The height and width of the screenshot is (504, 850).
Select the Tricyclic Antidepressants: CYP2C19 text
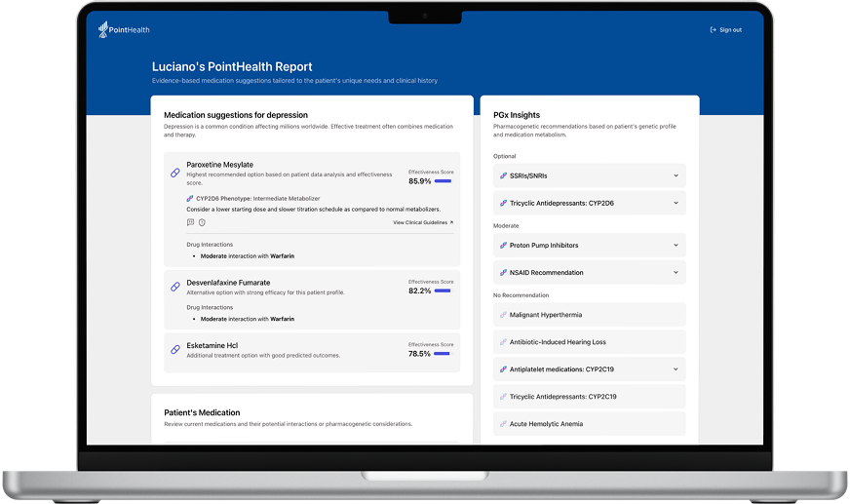pyautogui.click(x=563, y=397)
